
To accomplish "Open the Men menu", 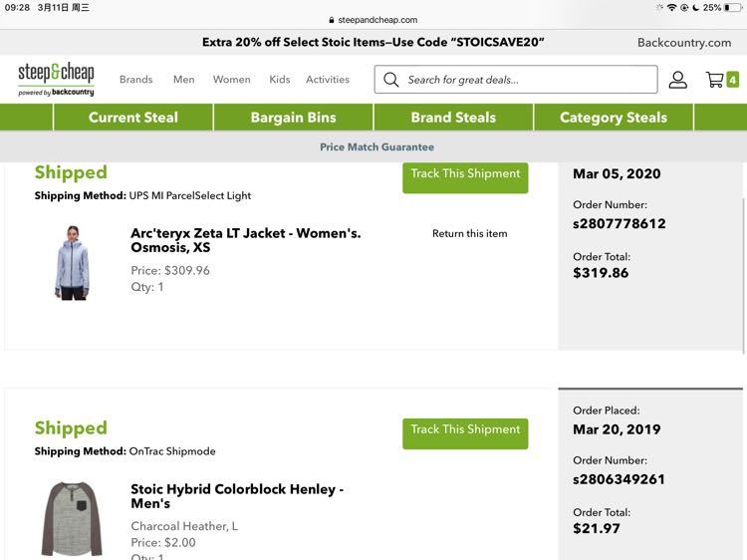I will point(184,80).
